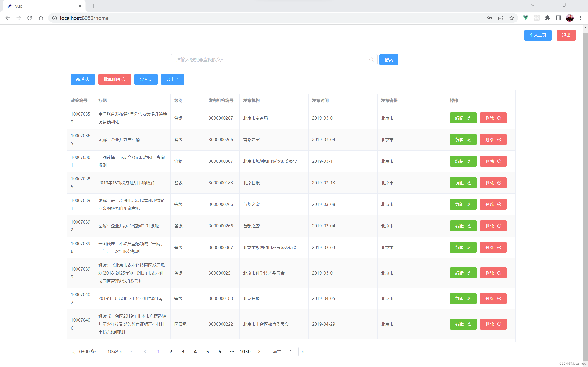Open the 10条/页 page size dropdown
This screenshot has width=588, height=367.
(x=118, y=351)
